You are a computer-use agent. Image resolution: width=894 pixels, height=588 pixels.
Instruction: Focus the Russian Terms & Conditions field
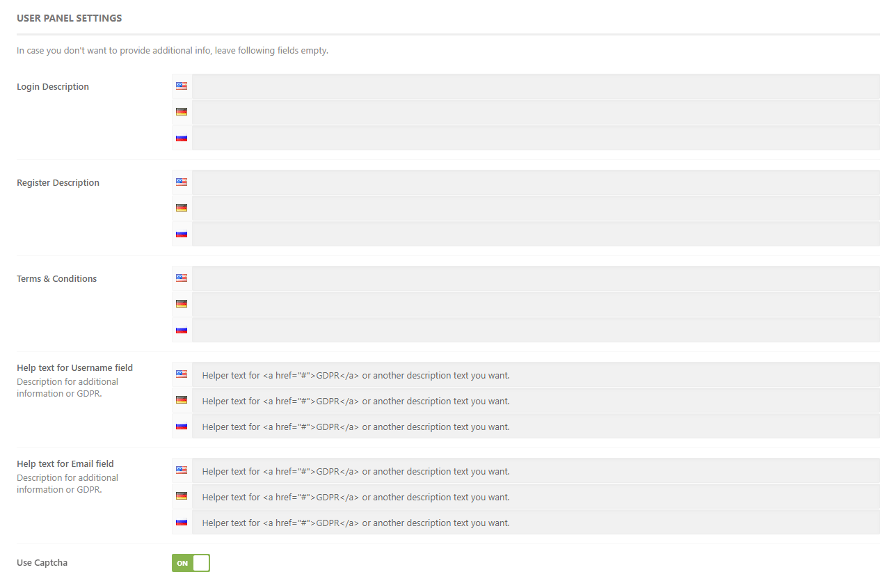[536, 330]
